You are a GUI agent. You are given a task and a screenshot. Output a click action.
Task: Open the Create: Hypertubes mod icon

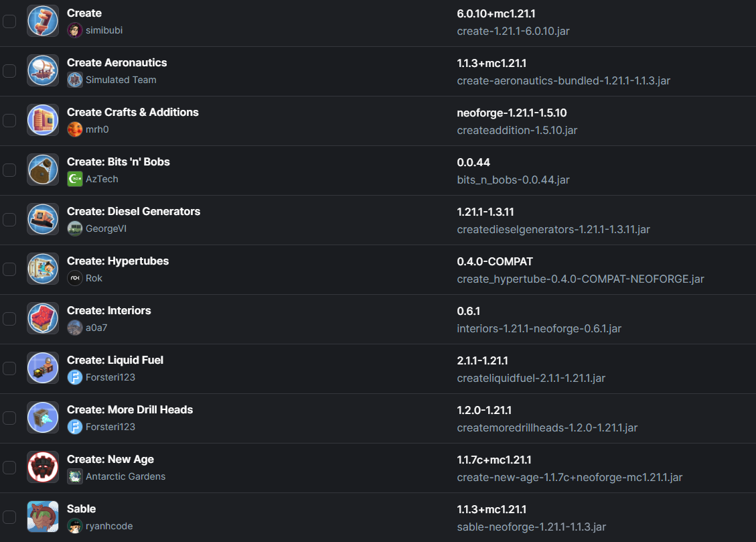(42, 269)
